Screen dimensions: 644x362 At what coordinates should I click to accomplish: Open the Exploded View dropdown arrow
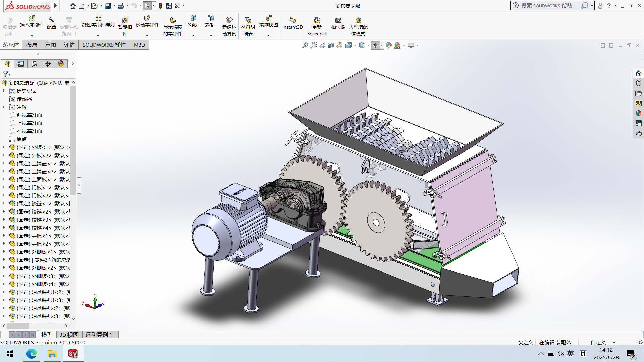click(269, 35)
